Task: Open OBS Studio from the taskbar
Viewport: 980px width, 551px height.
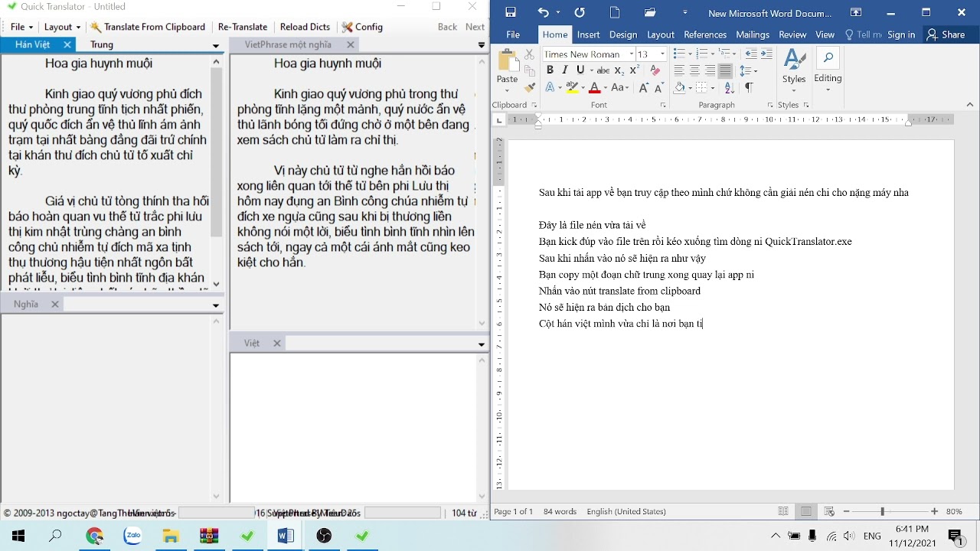Action: 324,536
